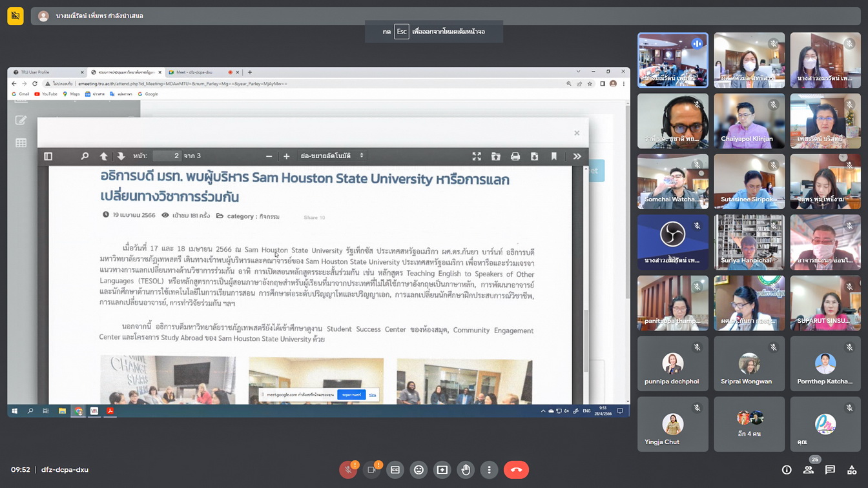Zoom out with the PDF minus button
Screen dimensions: 868x488
[x=269, y=156]
